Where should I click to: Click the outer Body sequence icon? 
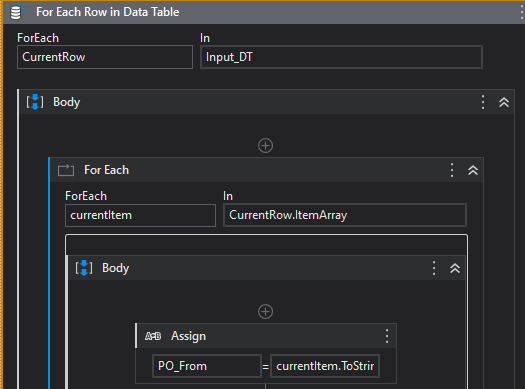[35, 102]
